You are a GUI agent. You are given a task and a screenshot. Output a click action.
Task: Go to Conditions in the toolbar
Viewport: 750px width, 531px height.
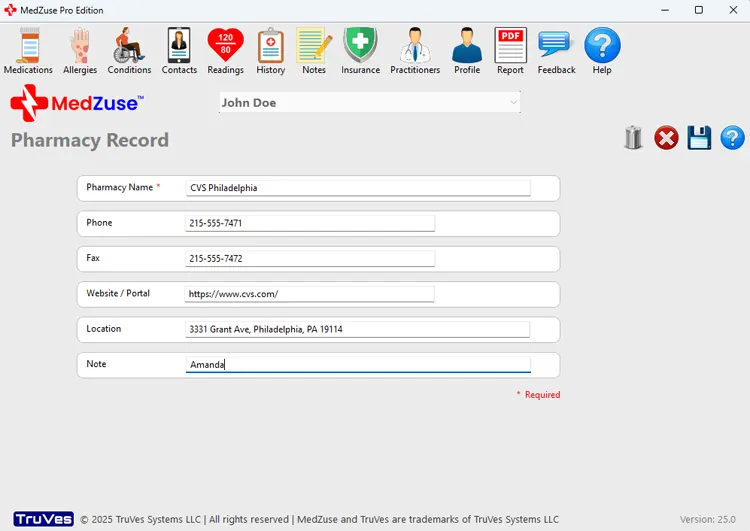pyautogui.click(x=129, y=50)
